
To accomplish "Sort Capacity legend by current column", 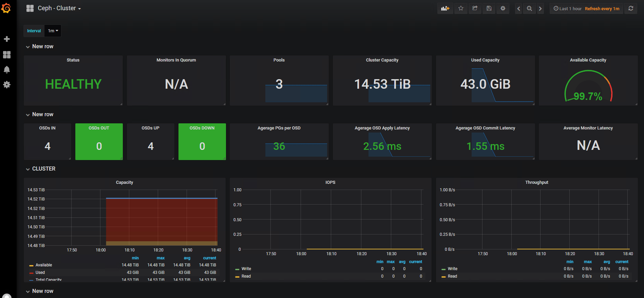I will pyautogui.click(x=209, y=258).
